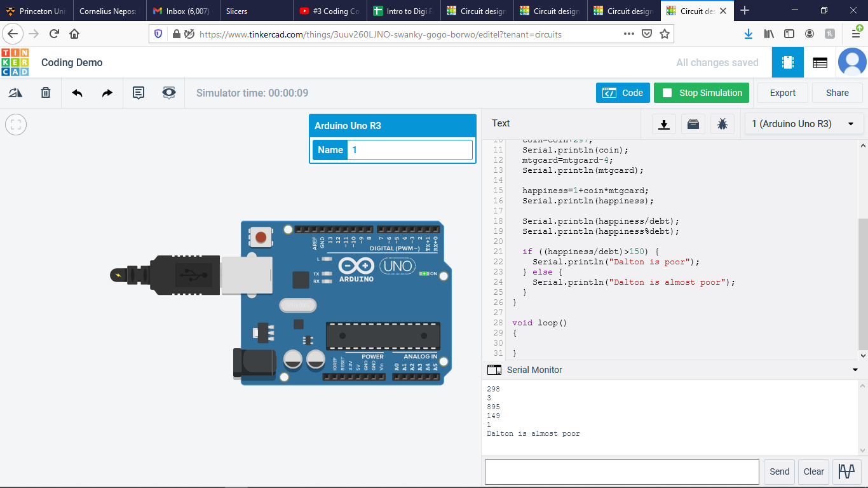
Task: Zoom to fit the circuit view
Action: click(x=16, y=125)
